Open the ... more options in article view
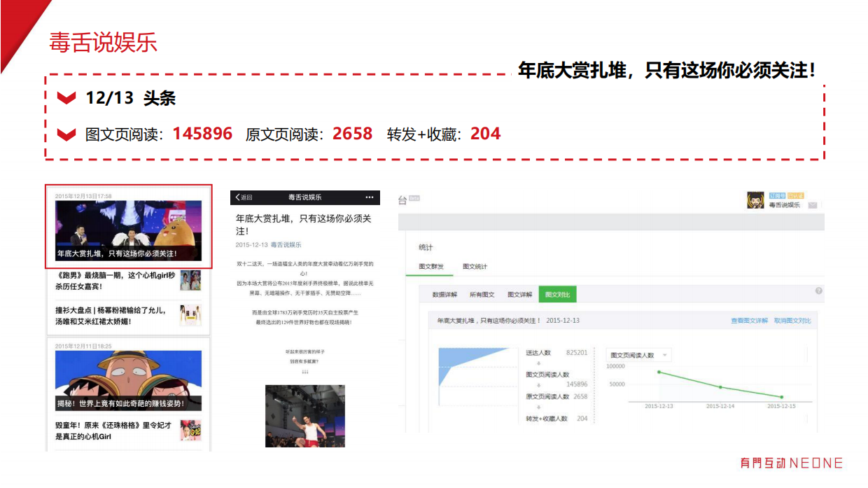This screenshot has height=488, width=868. click(x=369, y=197)
